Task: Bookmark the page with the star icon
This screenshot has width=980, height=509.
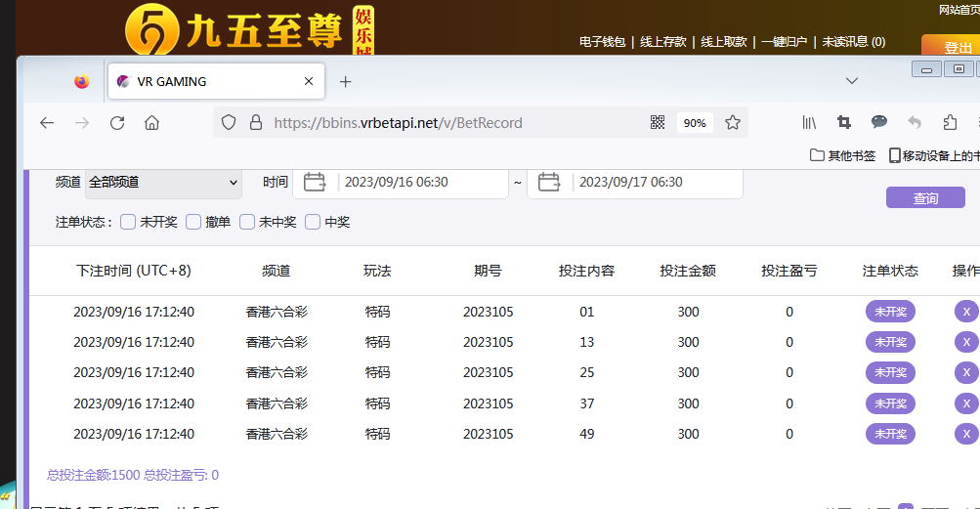Action: click(733, 123)
